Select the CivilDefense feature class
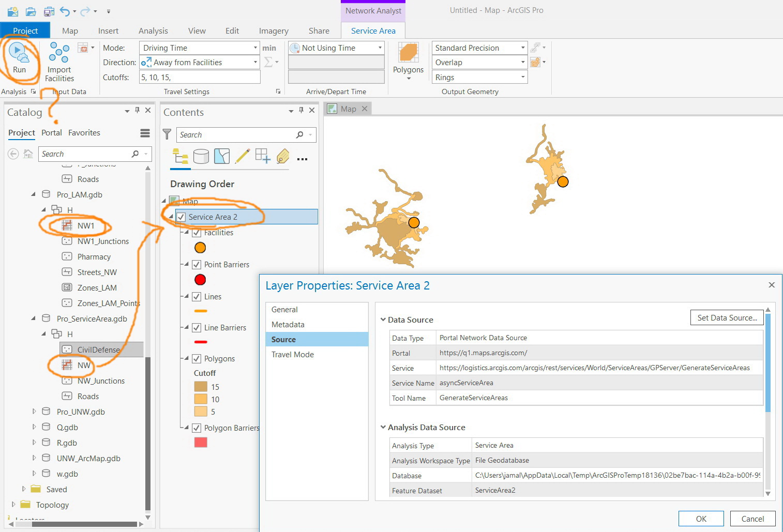This screenshot has width=783, height=532. pos(98,349)
